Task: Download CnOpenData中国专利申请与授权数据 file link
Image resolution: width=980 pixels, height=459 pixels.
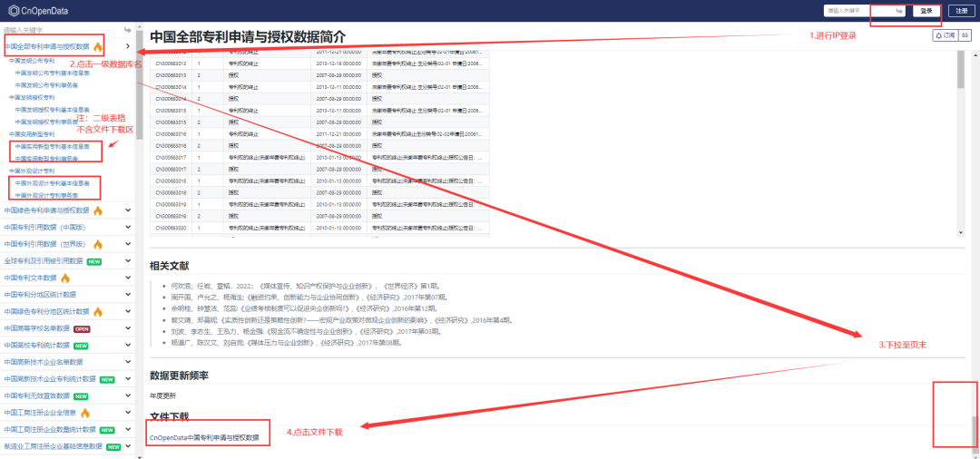Action: coord(204,438)
